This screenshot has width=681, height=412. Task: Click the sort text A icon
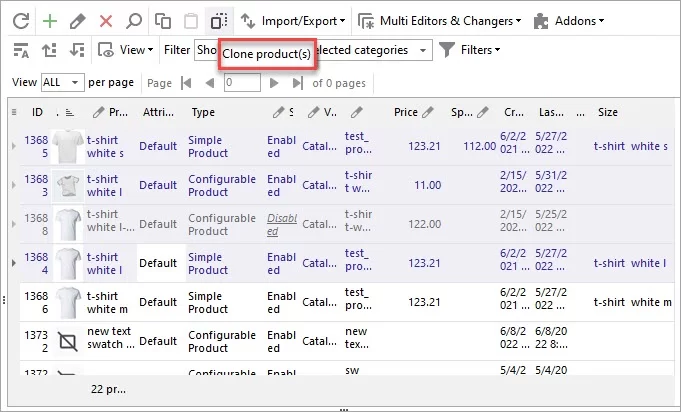tap(21, 50)
